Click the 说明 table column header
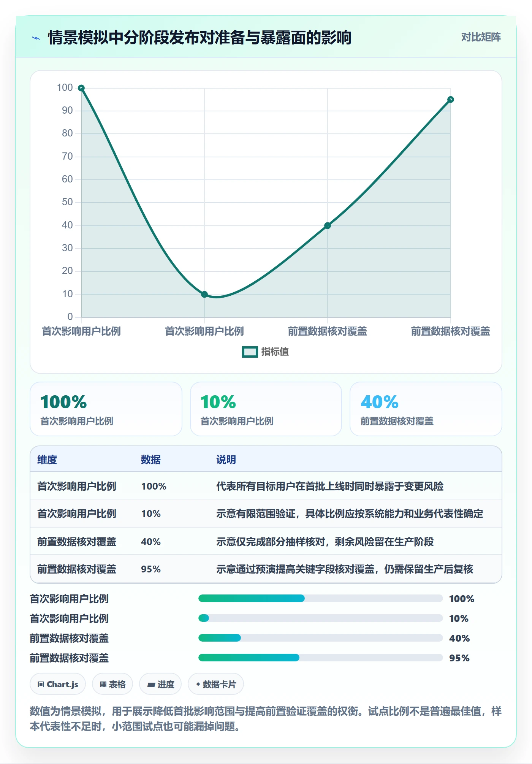532x764 pixels. click(x=226, y=460)
